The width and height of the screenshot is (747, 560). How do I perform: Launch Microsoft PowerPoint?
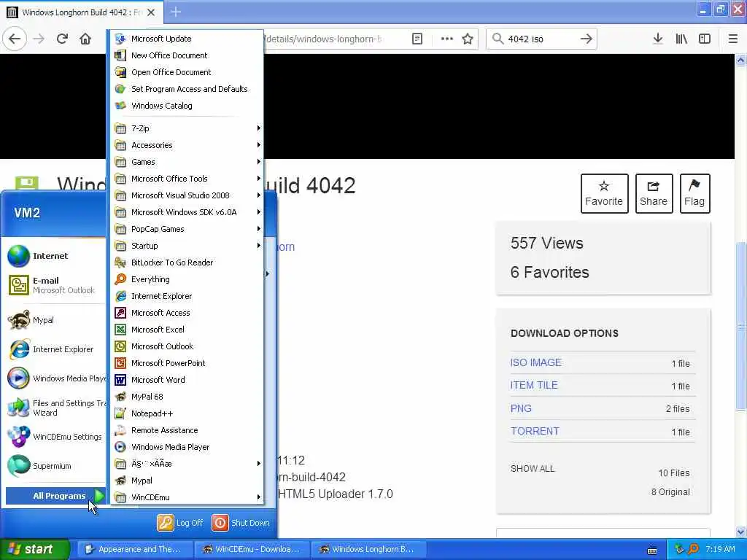tap(187, 363)
